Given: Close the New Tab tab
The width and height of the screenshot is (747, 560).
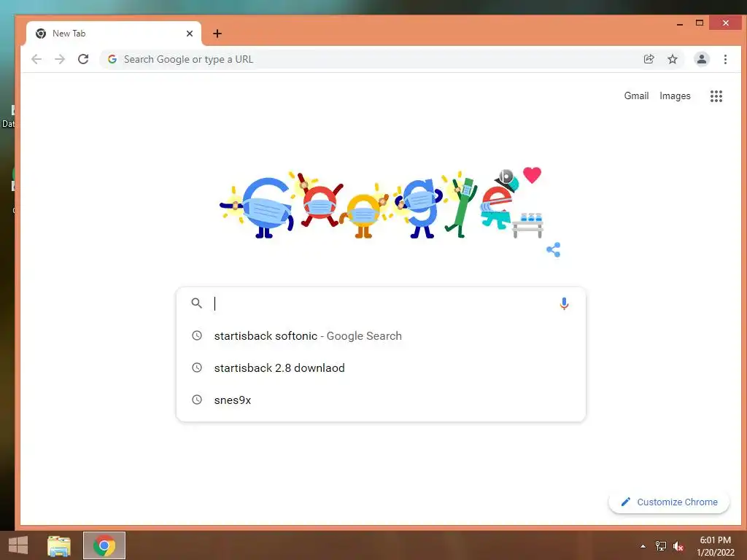Looking at the screenshot, I should point(190,34).
